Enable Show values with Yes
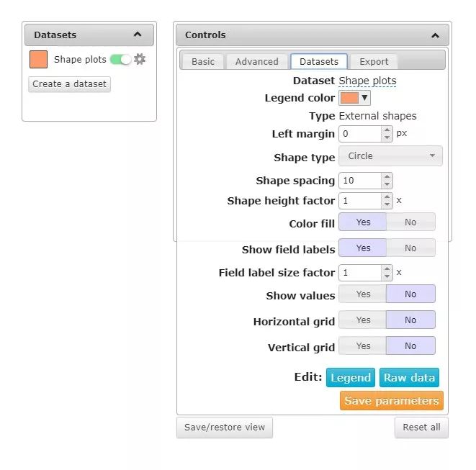 coord(363,294)
